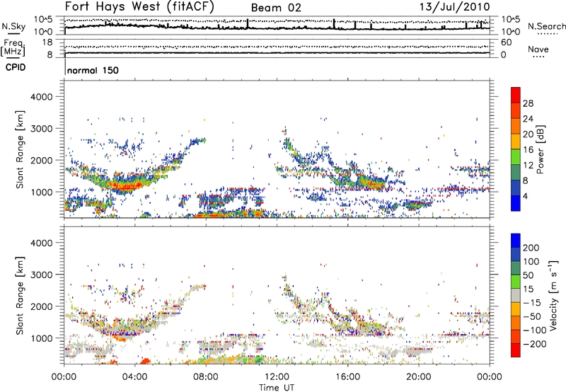This screenshot has height=392, width=566.
Task: Click the 60 Nave axis tick
Action: pos(506,42)
